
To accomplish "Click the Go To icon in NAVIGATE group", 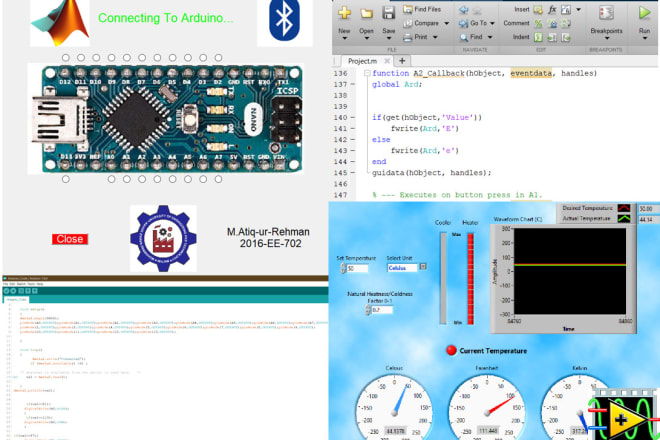I will 463,24.
